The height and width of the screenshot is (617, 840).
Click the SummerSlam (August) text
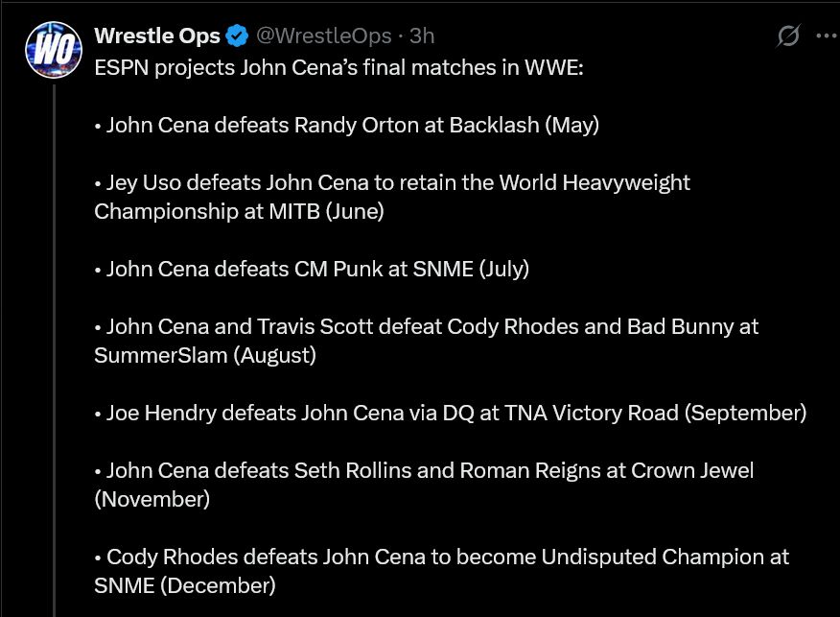[x=204, y=355]
